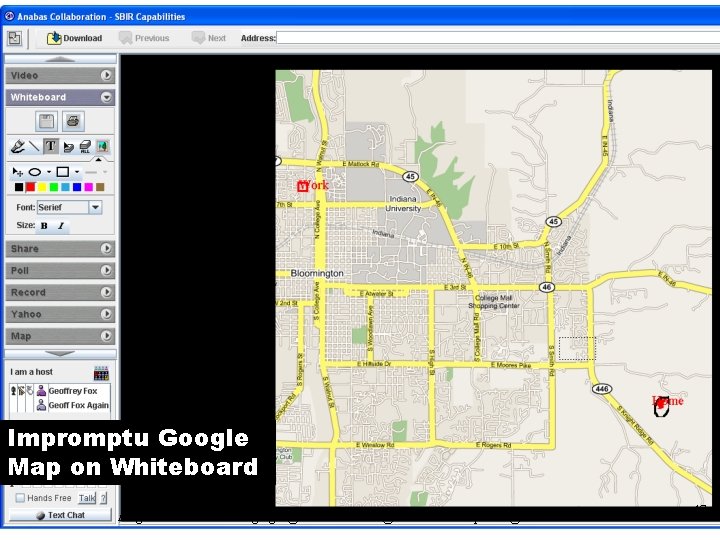
Task: Click the hand icon in participant row
Action: [30, 391]
